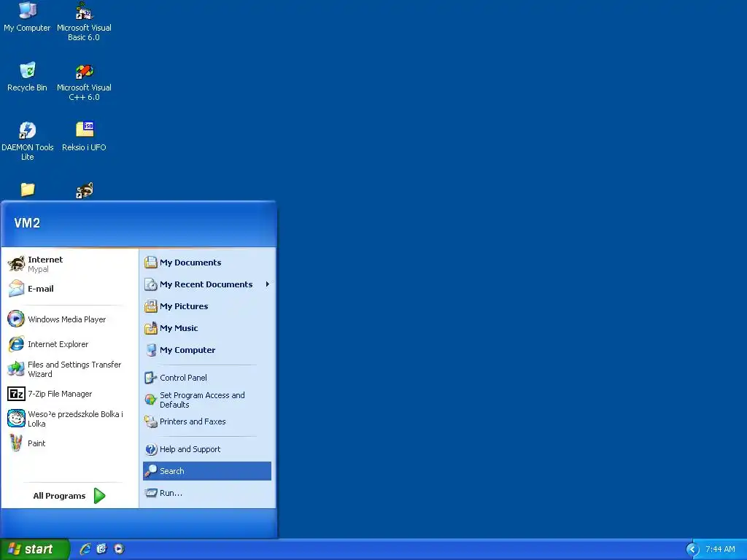The image size is (747, 560).
Task: Open Printers and Faxes
Action: coord(206,421)
